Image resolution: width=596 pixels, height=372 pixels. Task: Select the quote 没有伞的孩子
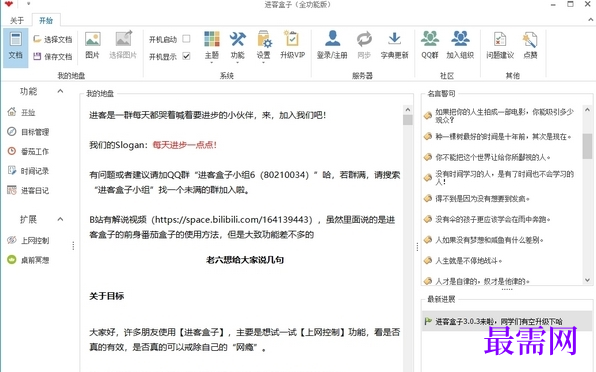pyautogui.click(x=493, y=219)
